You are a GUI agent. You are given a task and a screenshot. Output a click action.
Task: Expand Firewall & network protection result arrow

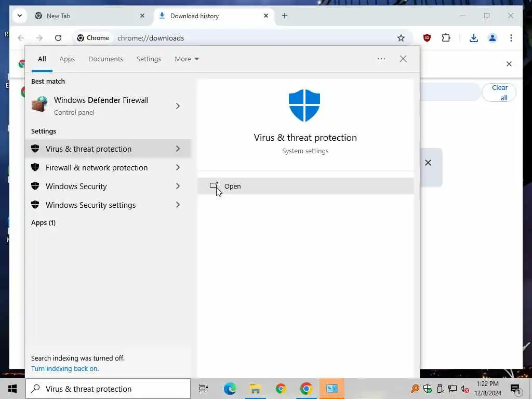tap(178, 167)
